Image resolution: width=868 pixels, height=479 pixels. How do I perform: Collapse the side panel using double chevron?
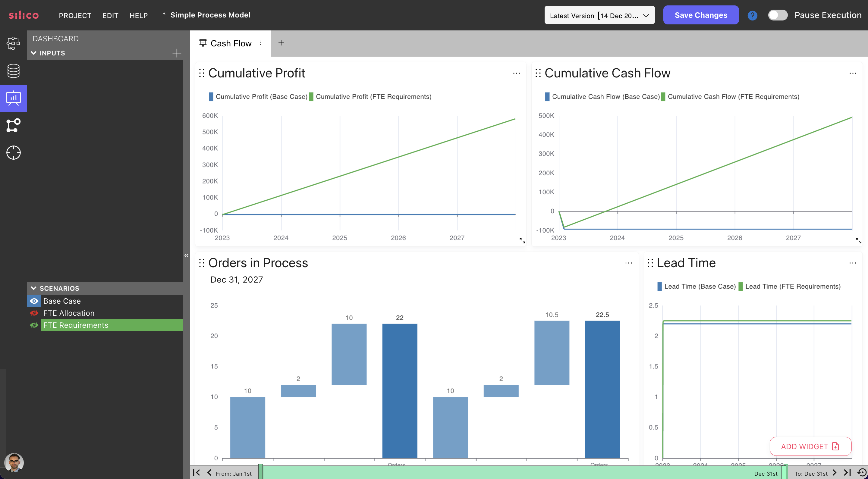(186, 255)
